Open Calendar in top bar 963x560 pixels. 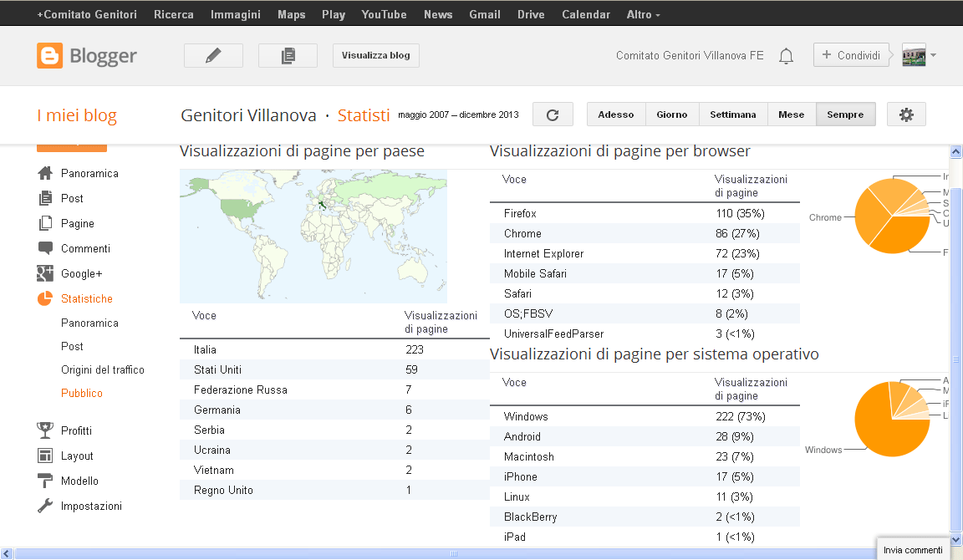pos(586,14)
